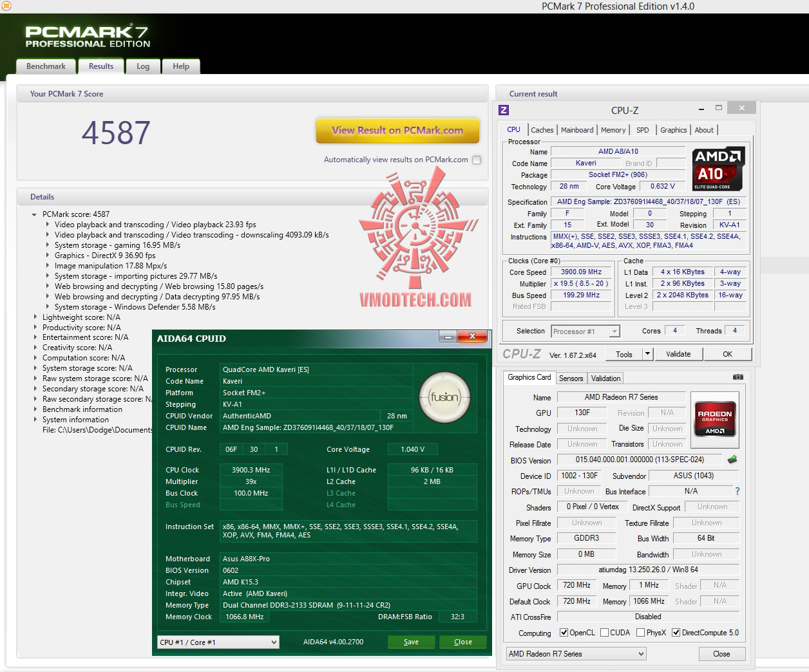The image size is (809, 672).
Task: Toggle the OpenCL checkbox in GPU-Z
Action: point(564,633)
